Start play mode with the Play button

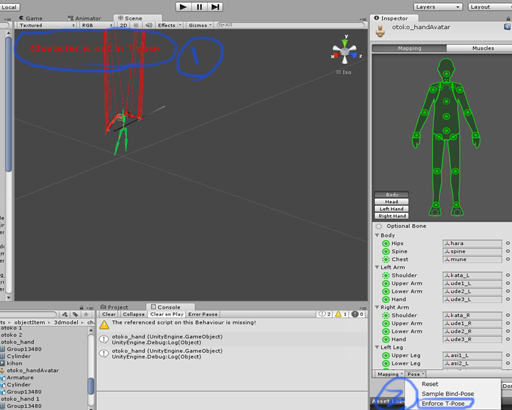[183, 7]
